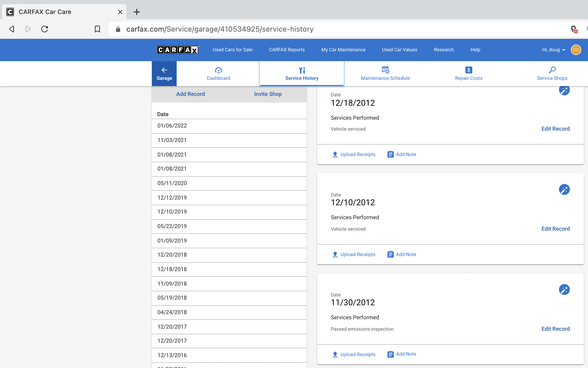Click the magic wand icon for 12/18/2012 record

[x=564, y=90]
